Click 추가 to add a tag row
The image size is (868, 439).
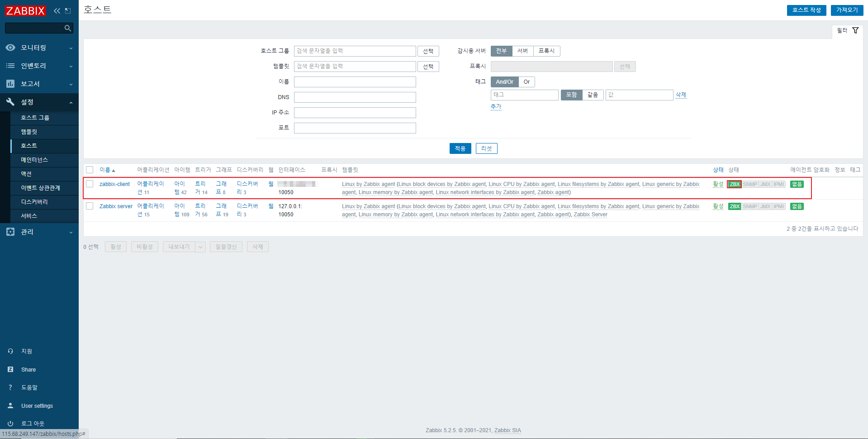496,106
